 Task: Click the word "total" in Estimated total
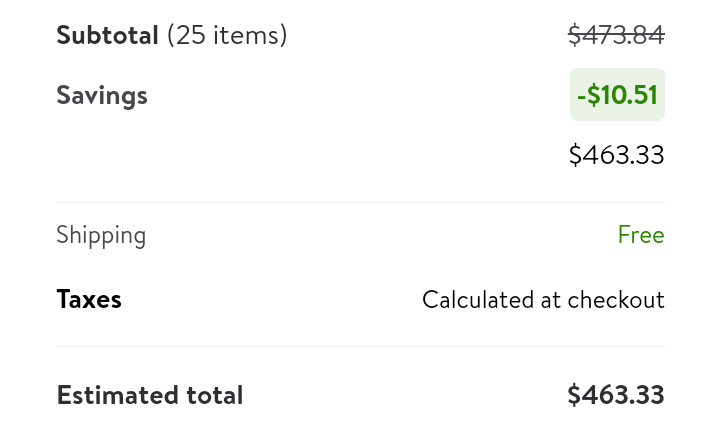(x=217, y=395)
